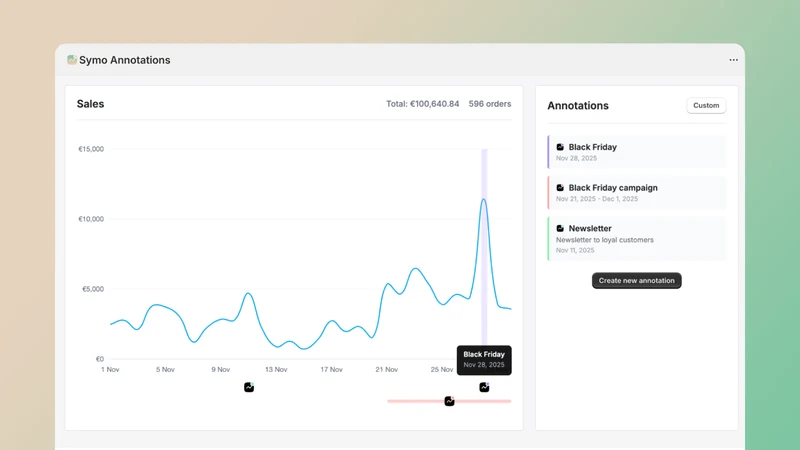Click the Symo Annotations app logo icon
Screen dimensions: 800x450
(x=72, y=60)
